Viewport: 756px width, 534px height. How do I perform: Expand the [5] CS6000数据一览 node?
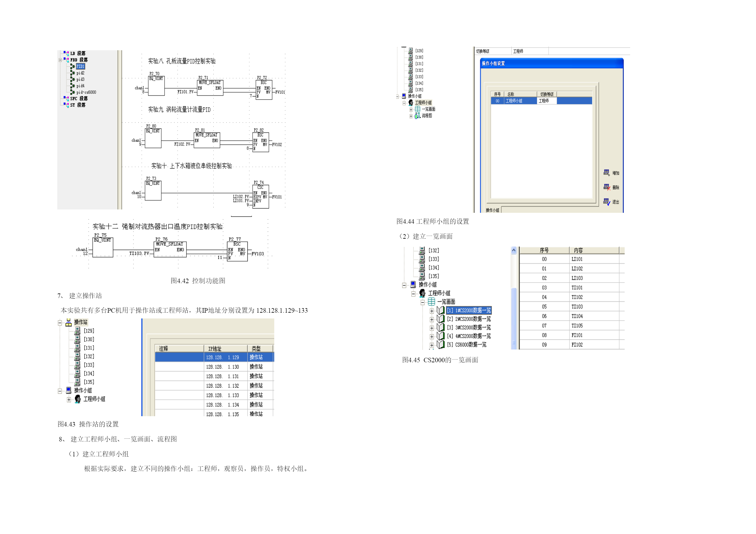pyautogui.click(x=432, y=345)
